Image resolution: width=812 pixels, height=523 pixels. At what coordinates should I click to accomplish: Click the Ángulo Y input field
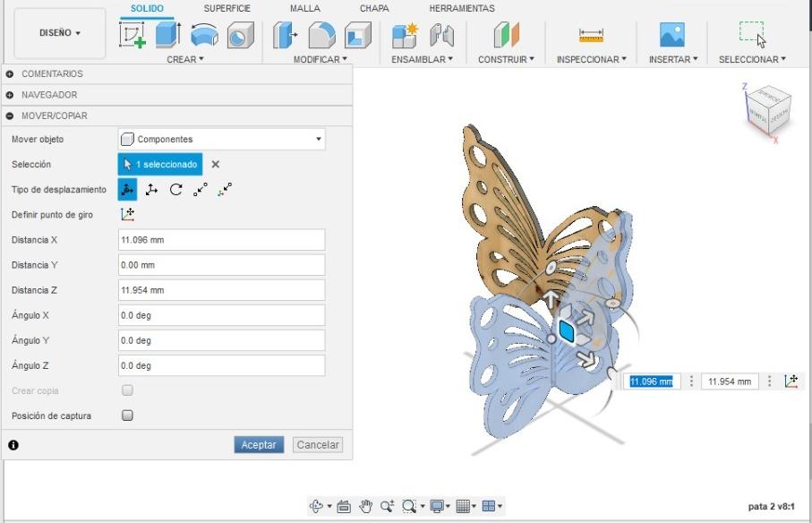pyautogui.click(x=222, y=340)
